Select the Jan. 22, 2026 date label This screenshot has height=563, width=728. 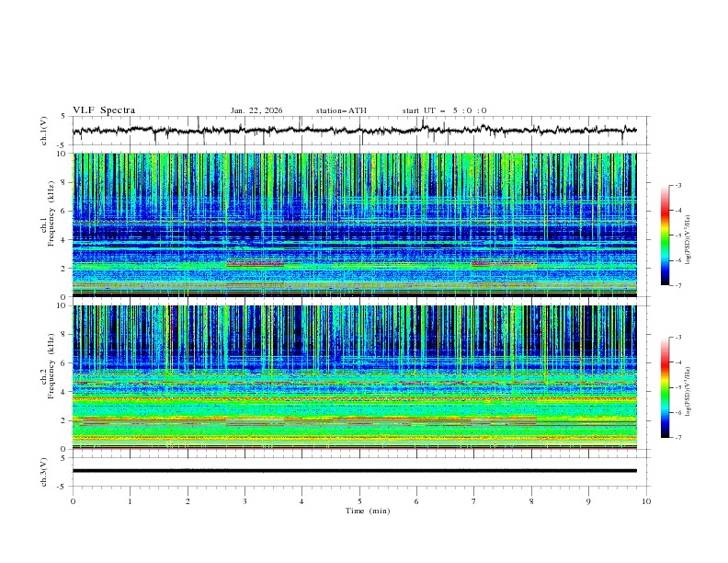256,110
